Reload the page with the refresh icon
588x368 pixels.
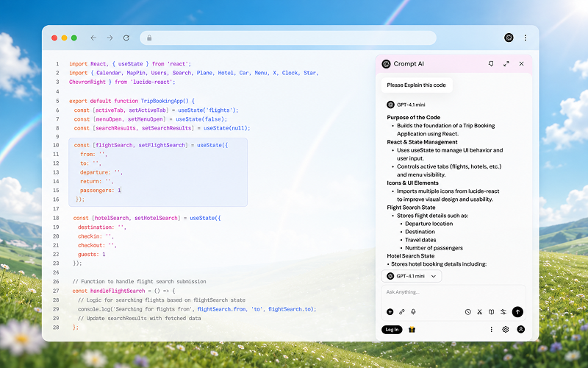(126, 38)
